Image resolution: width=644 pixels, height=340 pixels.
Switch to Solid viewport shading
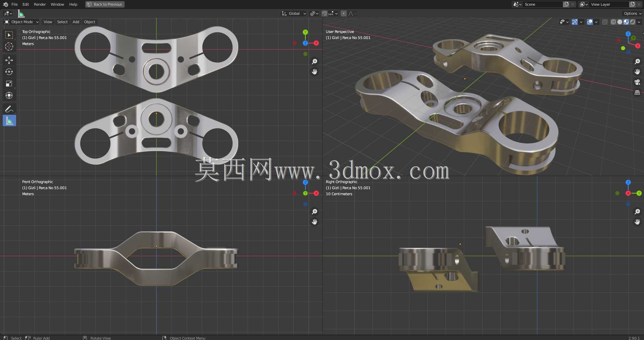[620, 22]
